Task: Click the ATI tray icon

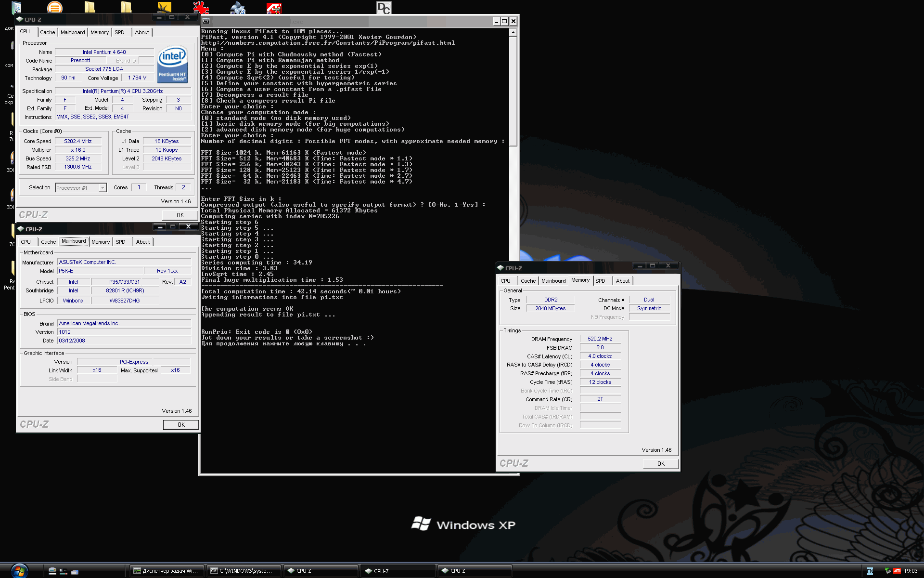Action: pos(897,571)
